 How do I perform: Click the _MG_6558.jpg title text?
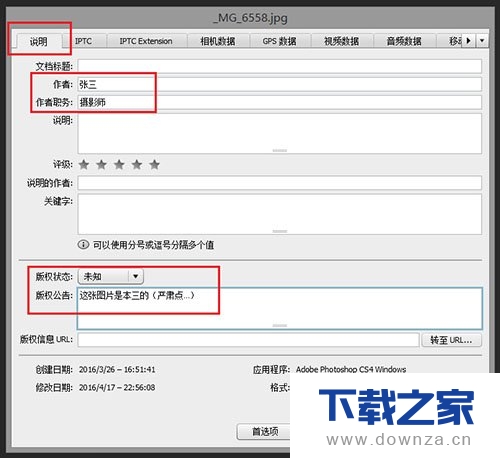pos(250,18)
